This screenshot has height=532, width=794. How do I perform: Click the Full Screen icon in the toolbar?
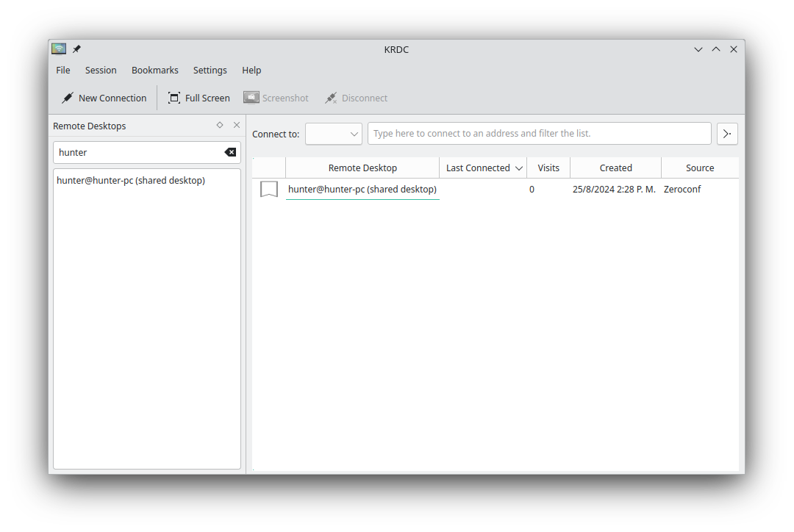174,97
